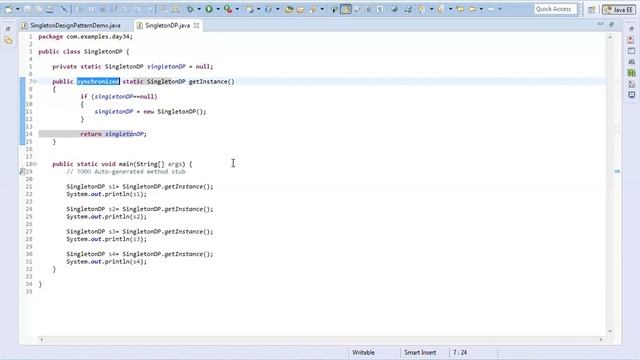Switch to the Java EE perspective
The width and height of the screenshot is (640, 360).
coord(619,9)
